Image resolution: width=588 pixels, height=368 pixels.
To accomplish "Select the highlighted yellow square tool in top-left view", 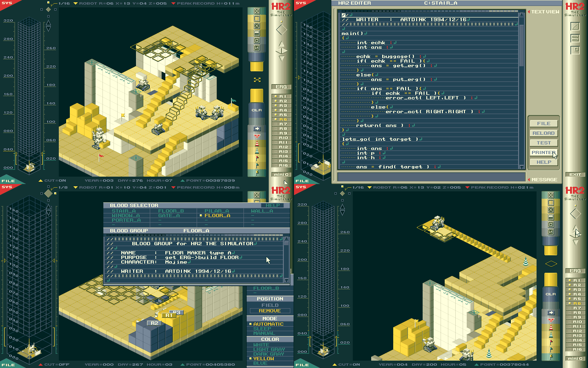I will coord(257,18).
